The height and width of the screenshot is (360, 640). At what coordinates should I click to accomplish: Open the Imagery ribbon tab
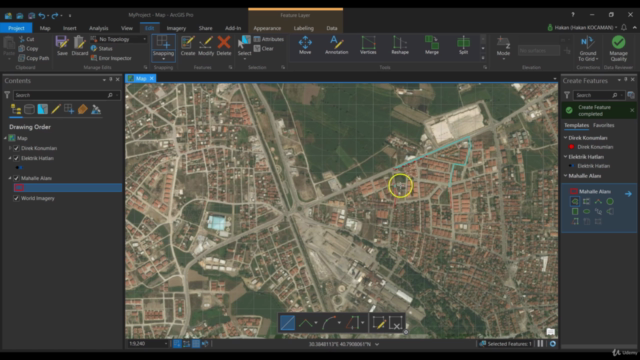tap(176, 28)
